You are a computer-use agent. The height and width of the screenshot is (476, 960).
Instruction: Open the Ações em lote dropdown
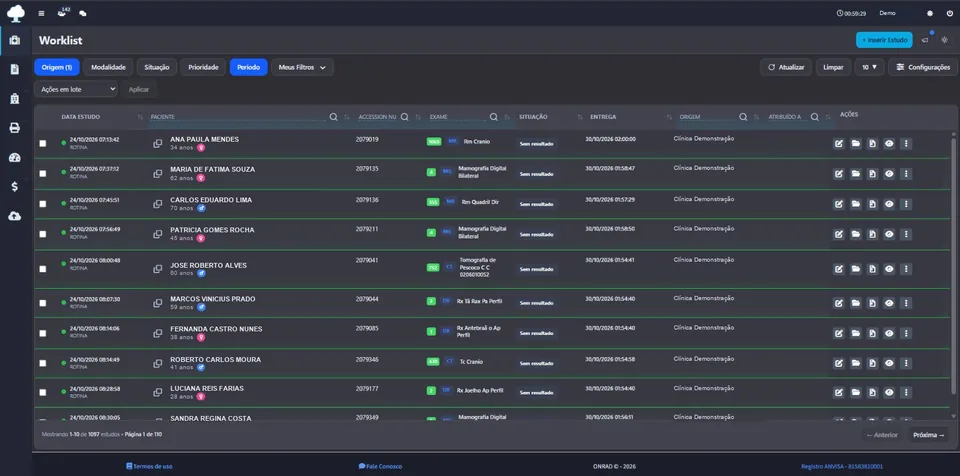(76, 89)
